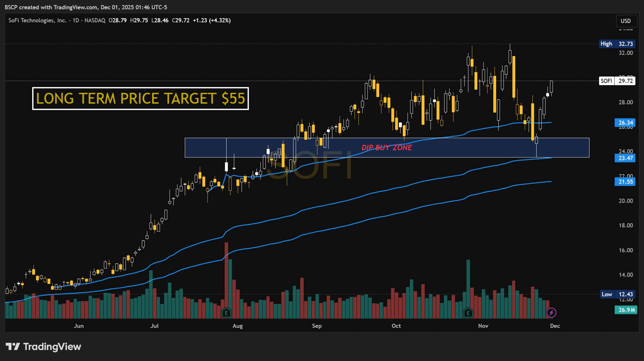Image resolution: width=644 pixels, height=361 pixels.
Task: Select the DIP BUY ZONE label
Action: pos(387,148)
